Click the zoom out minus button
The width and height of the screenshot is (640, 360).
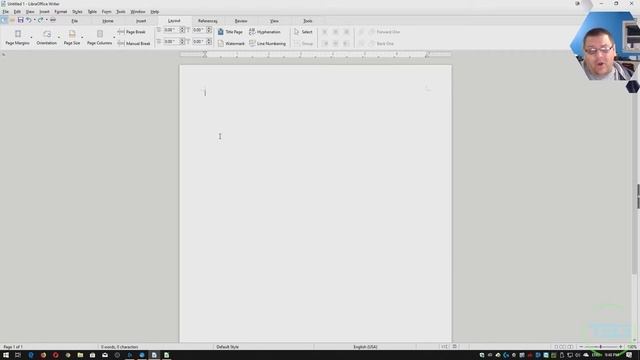(581, 347)
